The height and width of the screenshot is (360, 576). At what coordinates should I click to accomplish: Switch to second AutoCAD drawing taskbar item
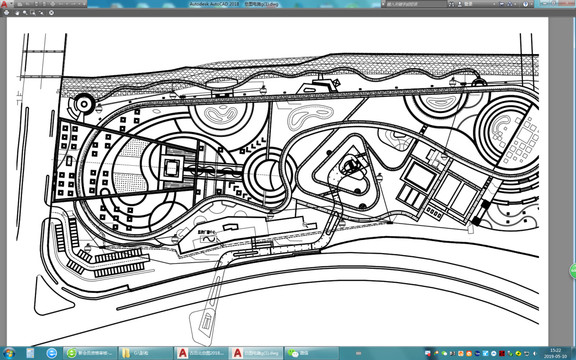pyautogui.click(x=256, y=353)
